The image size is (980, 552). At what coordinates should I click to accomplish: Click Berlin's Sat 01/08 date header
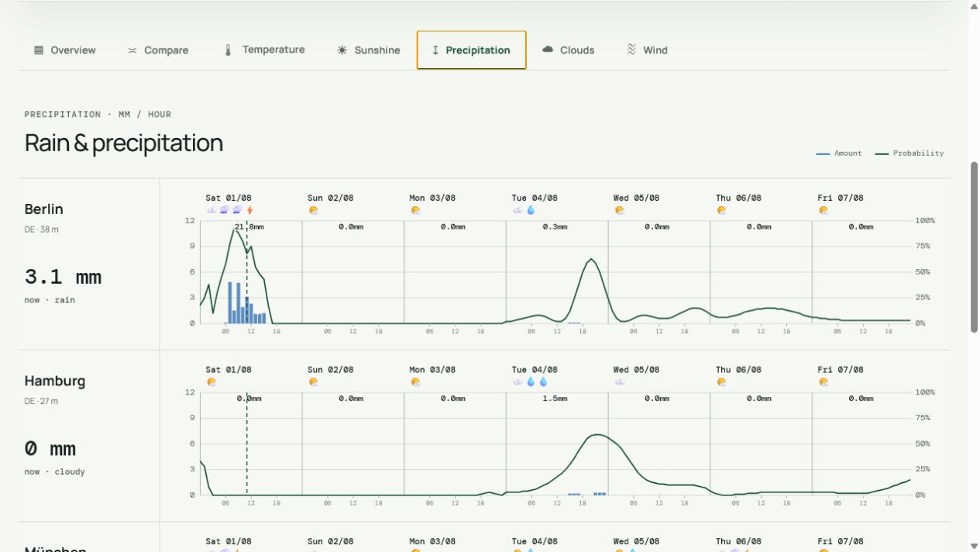229,198
